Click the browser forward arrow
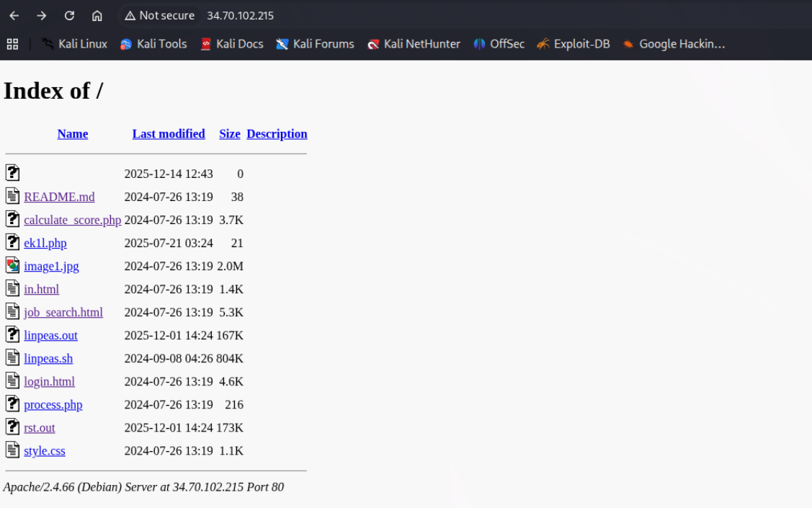This screenshot has width=812, height=508. pyautogui.click(x=42, y=16)
